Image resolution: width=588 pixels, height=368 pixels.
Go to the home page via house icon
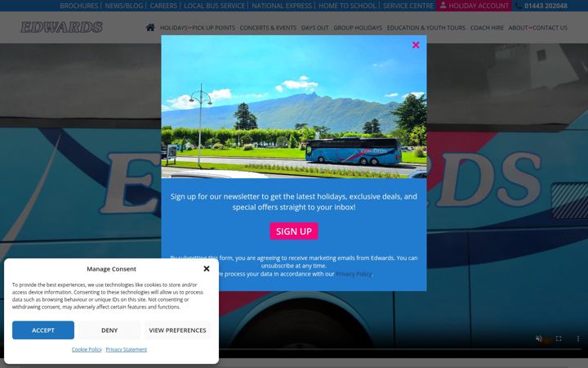[x=150, y=28]
